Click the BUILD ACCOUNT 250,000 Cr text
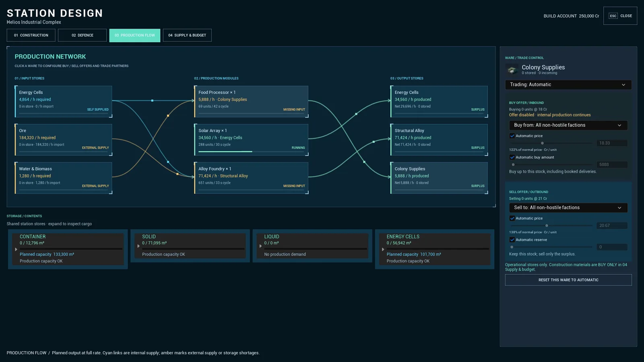This screenshot has width=644, height=362. click(x=571, y=16)
